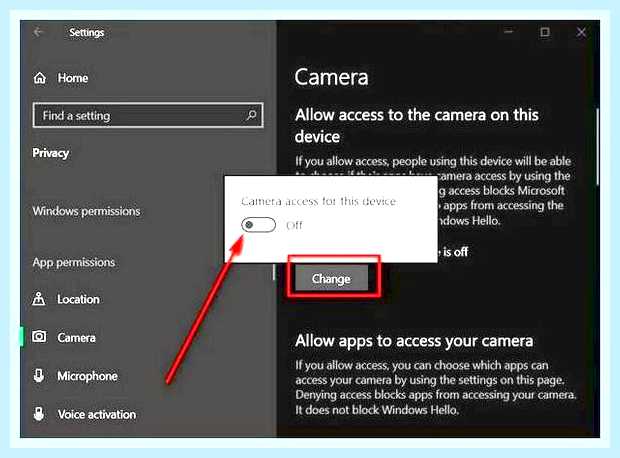Focus the Find a setting search box

point(148,115)
